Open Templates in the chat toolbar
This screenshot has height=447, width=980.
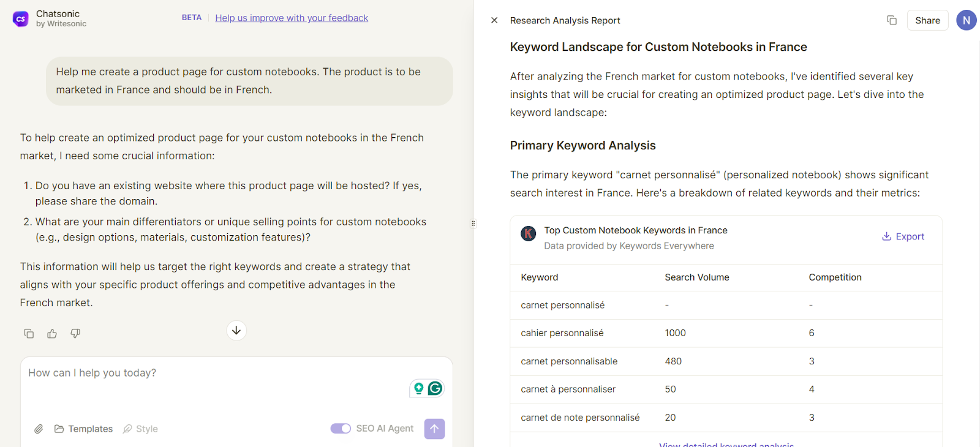pos(83,429)
